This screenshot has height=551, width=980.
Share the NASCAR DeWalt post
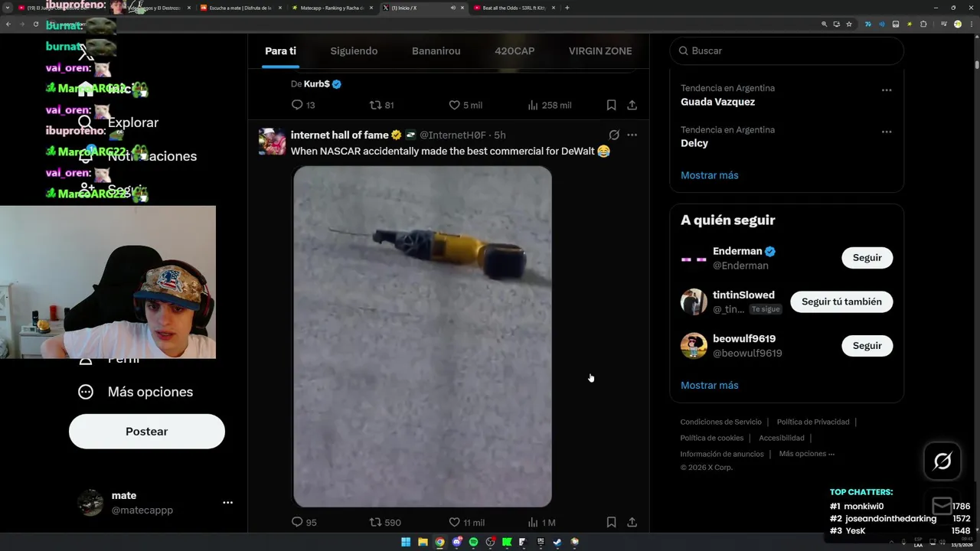[632, 522]
